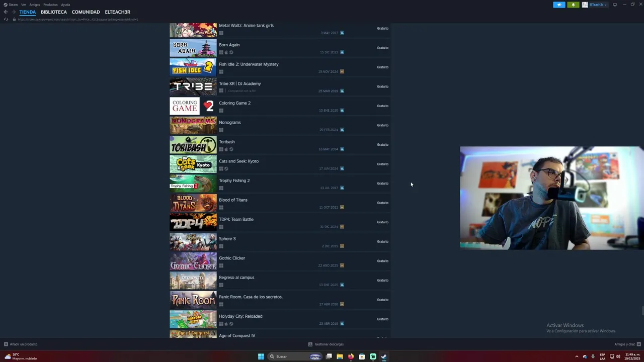Select the Holyday City: Reloaded title
Viewport: 644px width, 362px height.
click(x=240, y=316)
